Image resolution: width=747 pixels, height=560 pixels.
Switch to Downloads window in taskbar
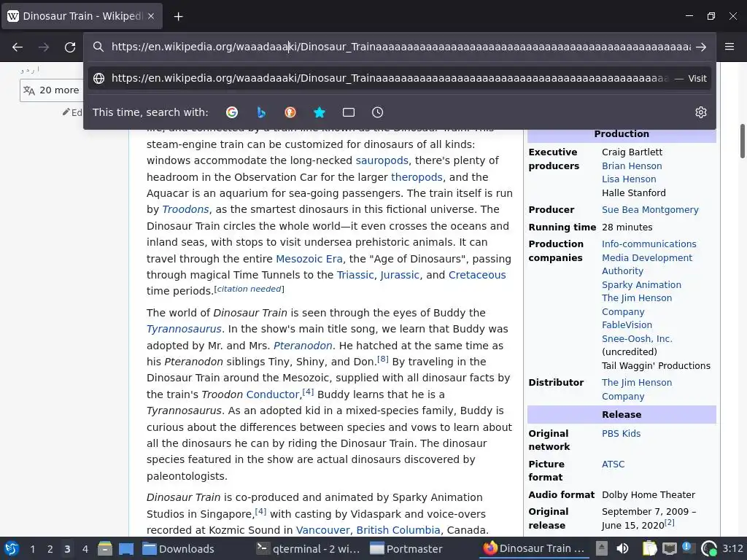pyautogui.click(x=179, y=549)
